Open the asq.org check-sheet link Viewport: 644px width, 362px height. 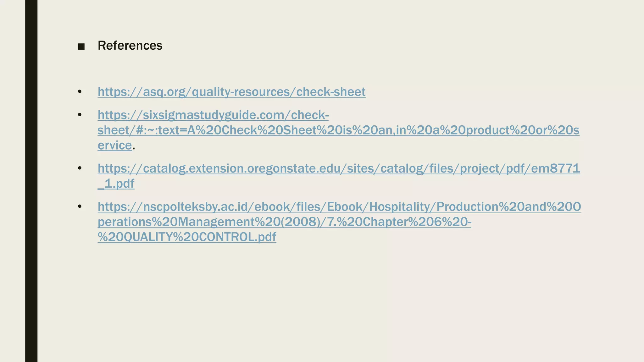(x=231, y=92)
